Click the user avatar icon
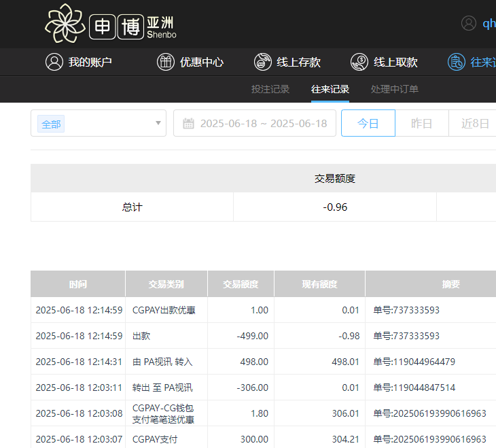Image resolution: width=496 pixels, height=448 pixels. [469, 23]
